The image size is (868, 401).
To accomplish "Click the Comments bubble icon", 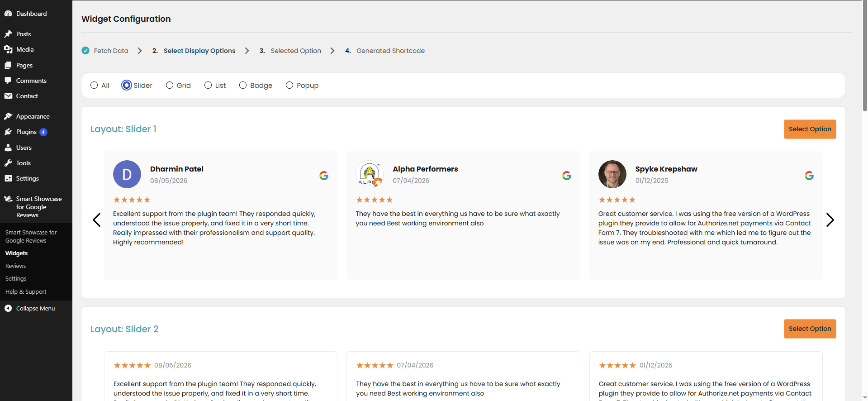I will point(8,81).
